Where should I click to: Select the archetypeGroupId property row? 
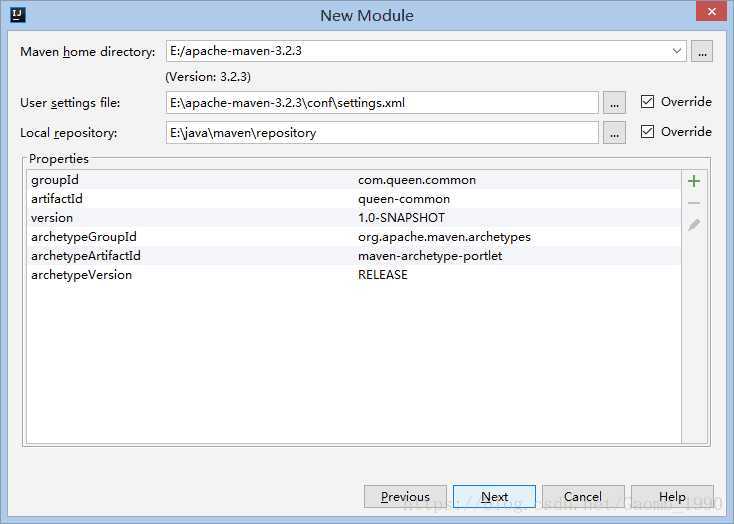pos(353,237)
